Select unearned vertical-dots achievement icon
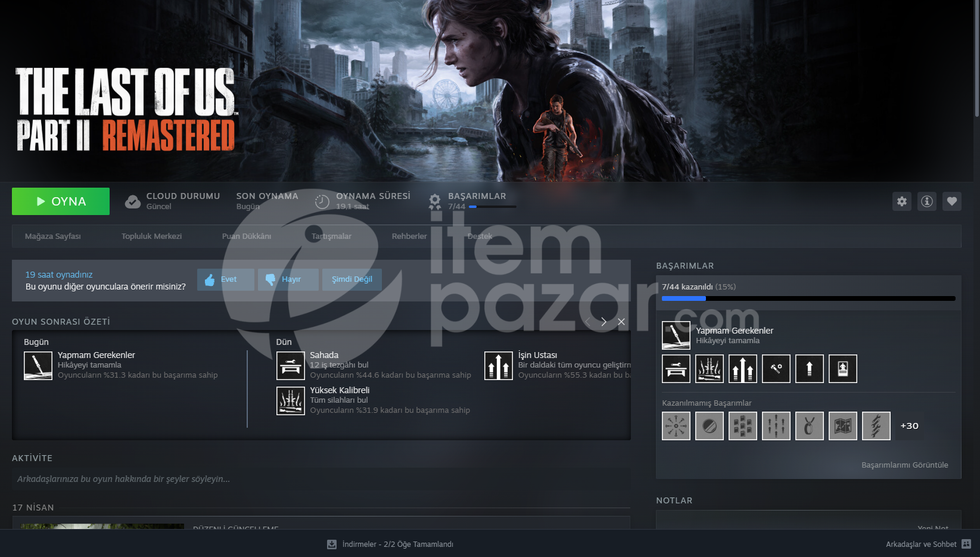The height and width of the screenshot is (557, 980). click(776, 426)
